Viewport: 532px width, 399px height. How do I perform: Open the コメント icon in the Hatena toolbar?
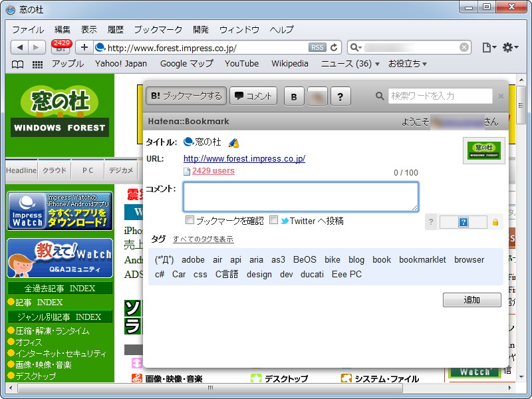(x=238, y=96)
